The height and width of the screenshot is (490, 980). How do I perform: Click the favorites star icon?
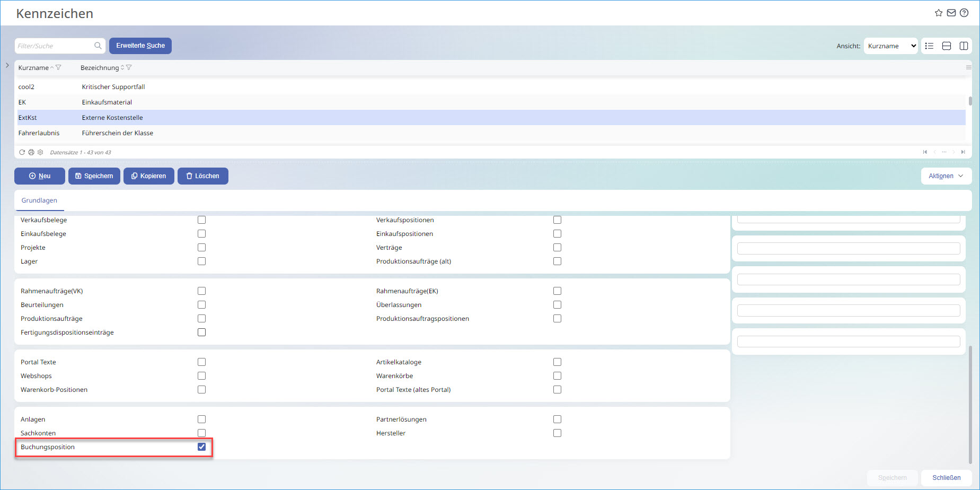pyautogui.click(x=939, y=13)
